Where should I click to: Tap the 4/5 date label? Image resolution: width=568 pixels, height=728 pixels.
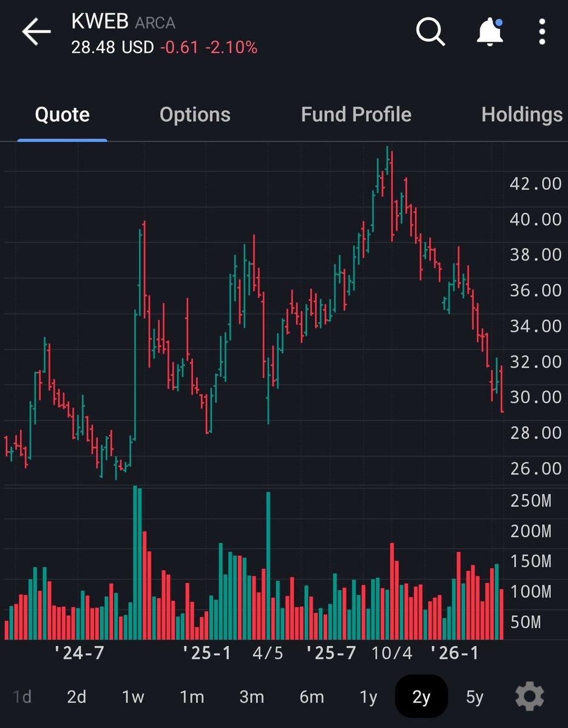(x=268, y=653)
